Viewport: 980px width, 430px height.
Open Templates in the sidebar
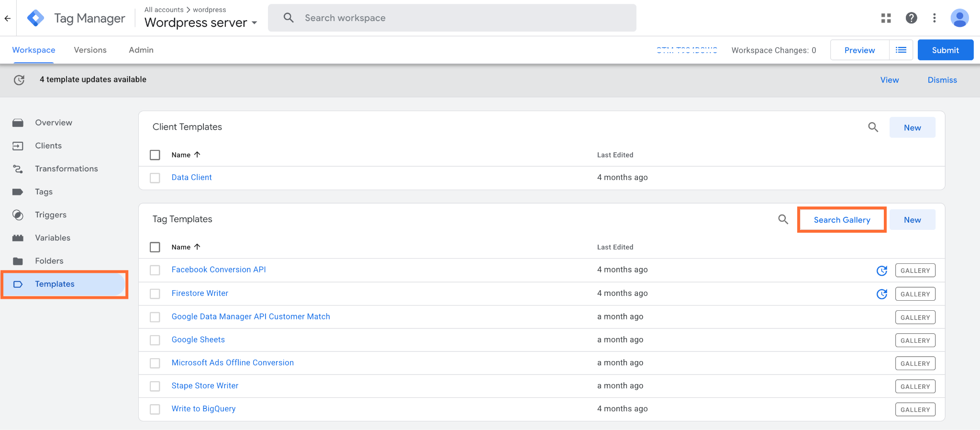tap(64, 284)
